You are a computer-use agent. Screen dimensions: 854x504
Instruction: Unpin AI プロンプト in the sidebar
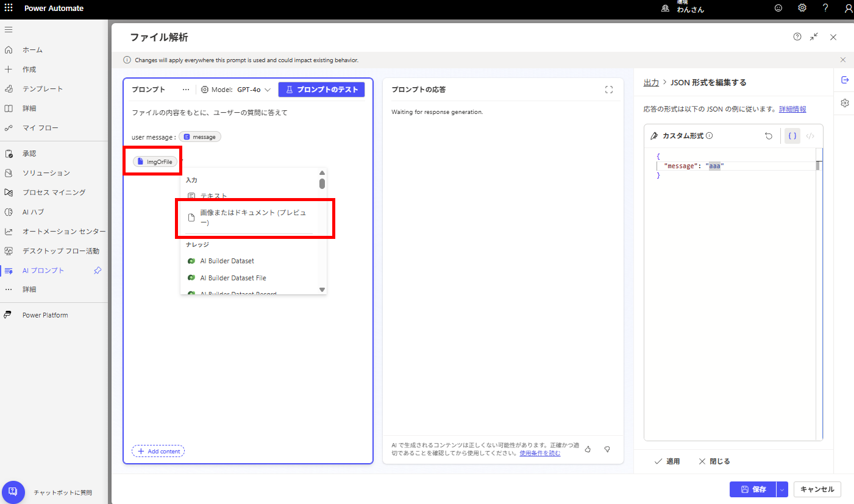pos(97,270)
